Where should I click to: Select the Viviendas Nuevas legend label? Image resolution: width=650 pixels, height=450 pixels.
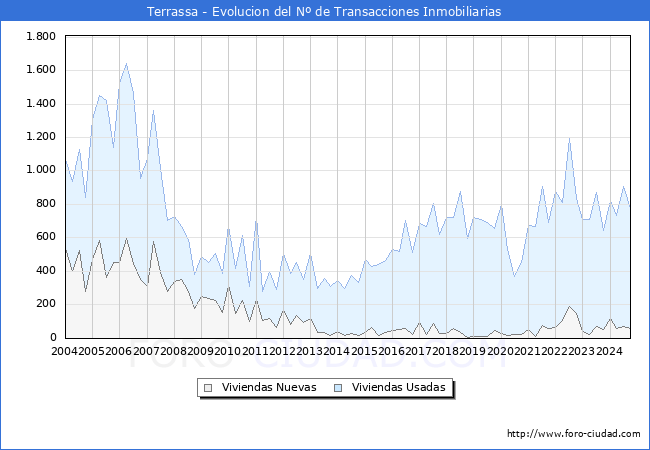pyautogui.click(x=269, y=387)
